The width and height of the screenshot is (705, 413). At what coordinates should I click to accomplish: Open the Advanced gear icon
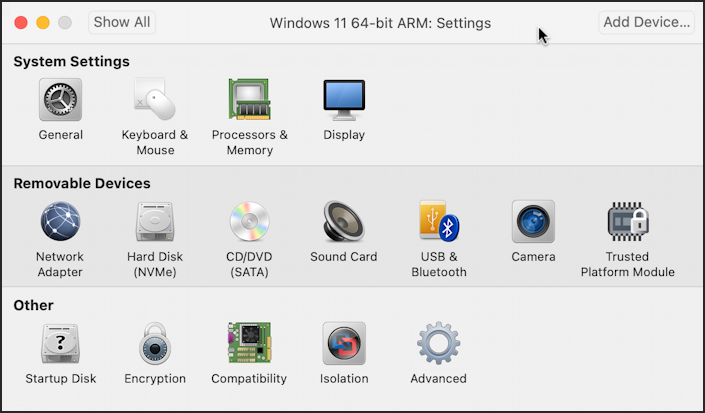[x=438, y=343]
